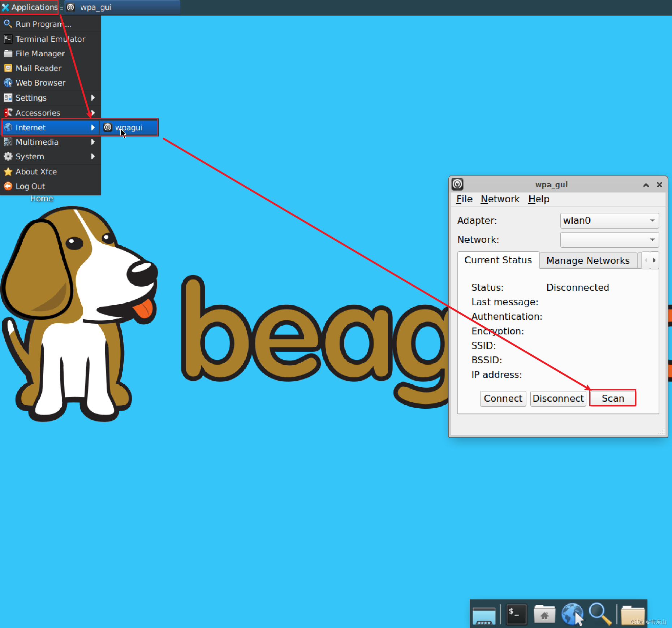
Task: Switch to the Current Status tab
Action: (x=498, y=260)
